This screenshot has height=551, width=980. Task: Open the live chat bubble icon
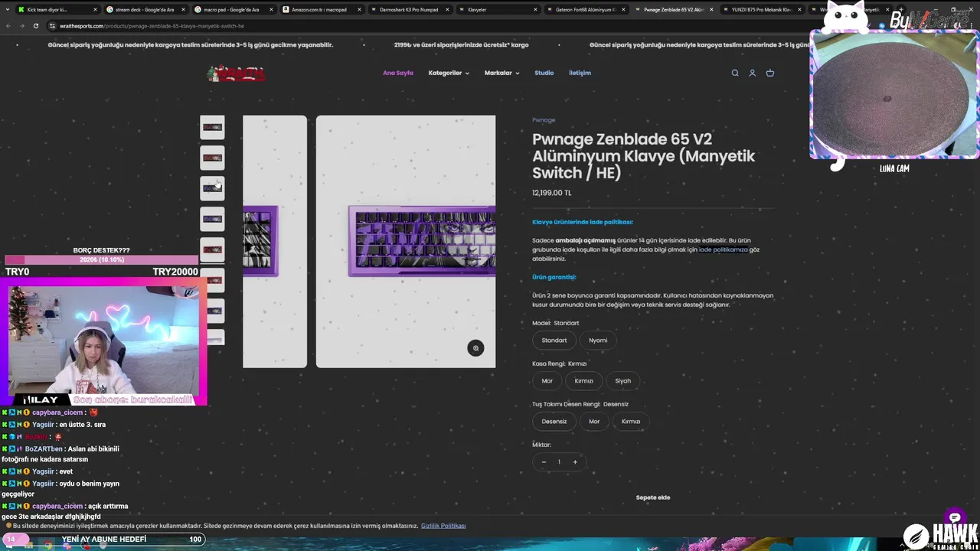click(954, 517)
